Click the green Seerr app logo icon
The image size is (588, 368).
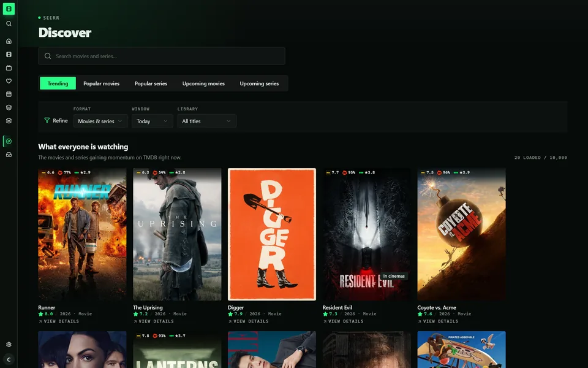[9, 9]
